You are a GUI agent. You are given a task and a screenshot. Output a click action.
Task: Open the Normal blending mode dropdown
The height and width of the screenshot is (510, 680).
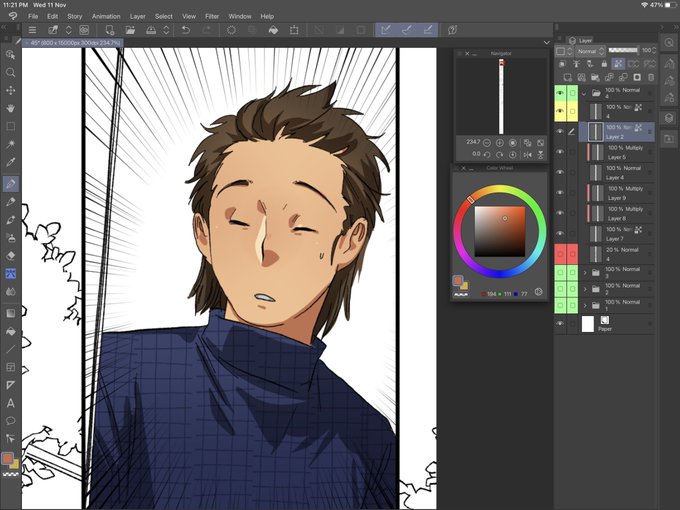590,51
